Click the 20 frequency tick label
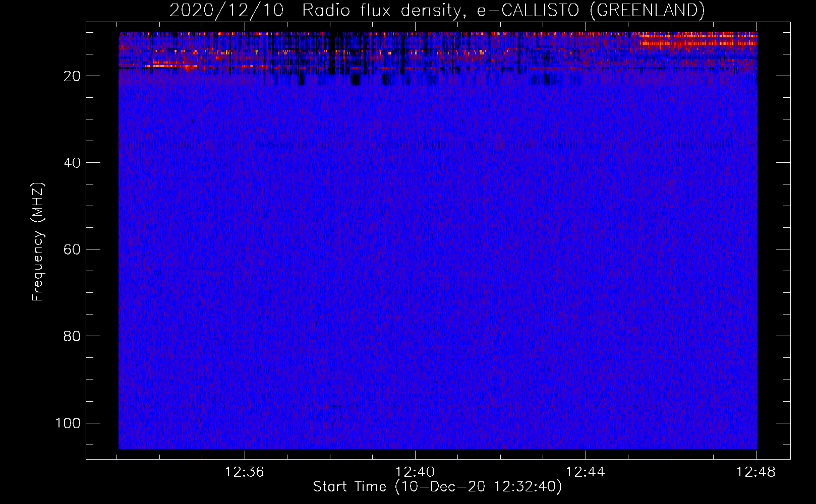The width and height of the screenshot is (816, 504). [x=72, y=76]
